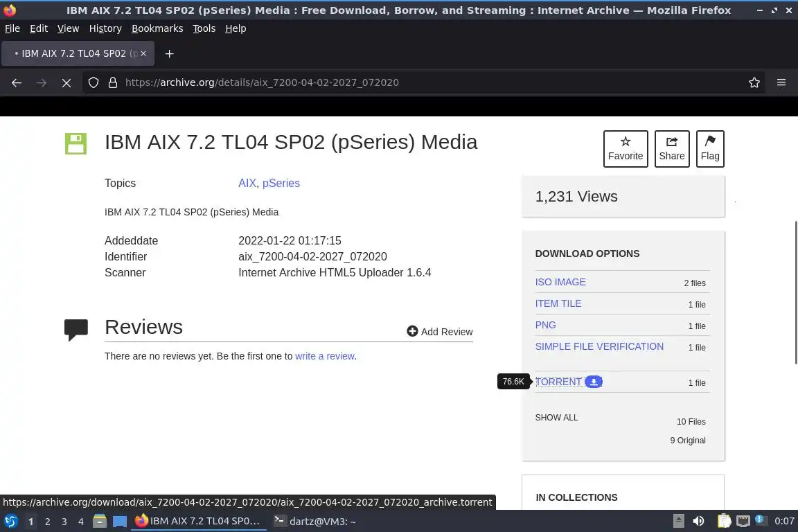Click identifier 'aix_7200-04-02-2027_072020' text
Viewport: 798px width, 532px height.
pyautogui.click(x=312, y=256)
